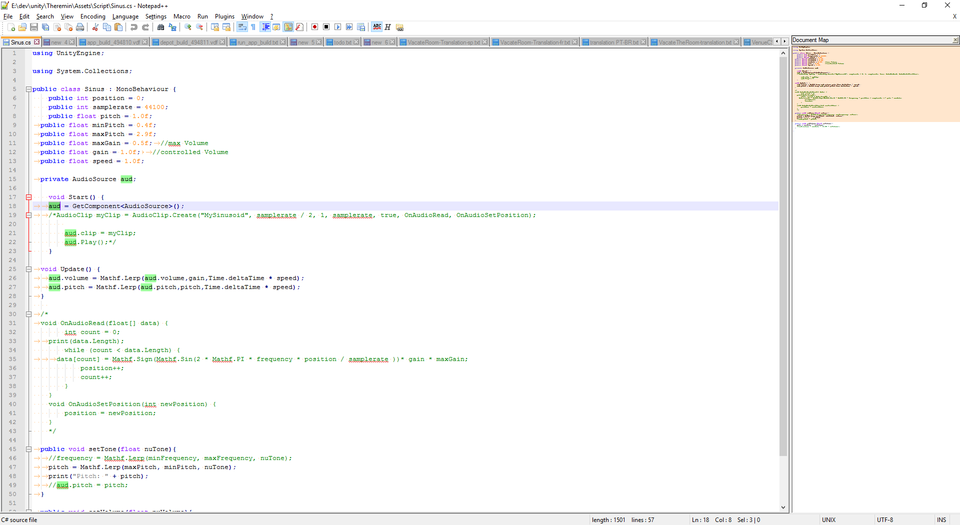The image size is (960, 525).
Task: Click the Save file toolbar icon
Action: click(x=33, y=27)
